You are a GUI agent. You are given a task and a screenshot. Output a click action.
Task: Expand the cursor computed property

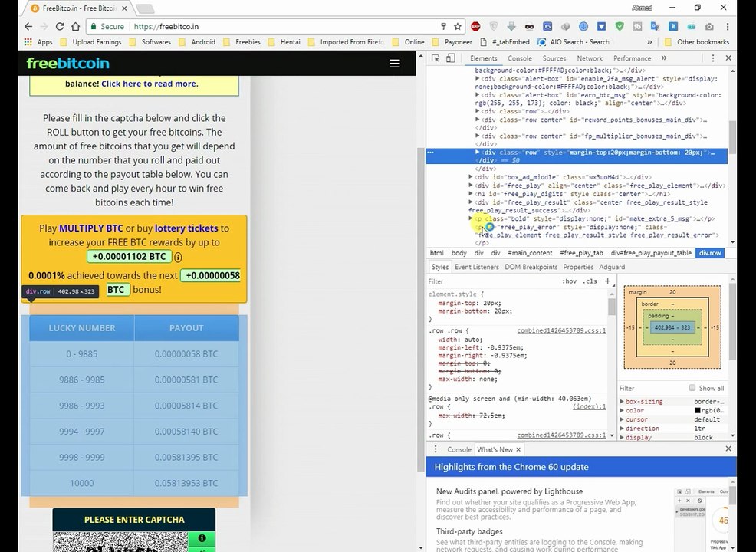[x=622, y=419]
